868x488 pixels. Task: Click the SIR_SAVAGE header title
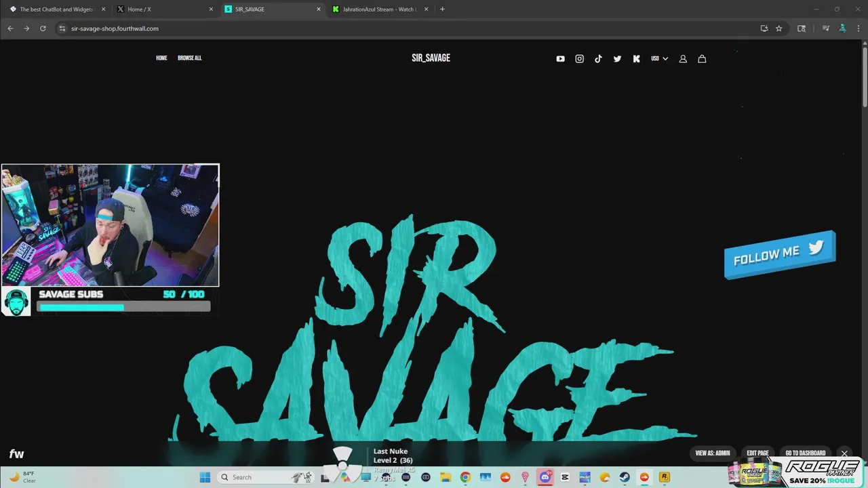coord(431,58)
